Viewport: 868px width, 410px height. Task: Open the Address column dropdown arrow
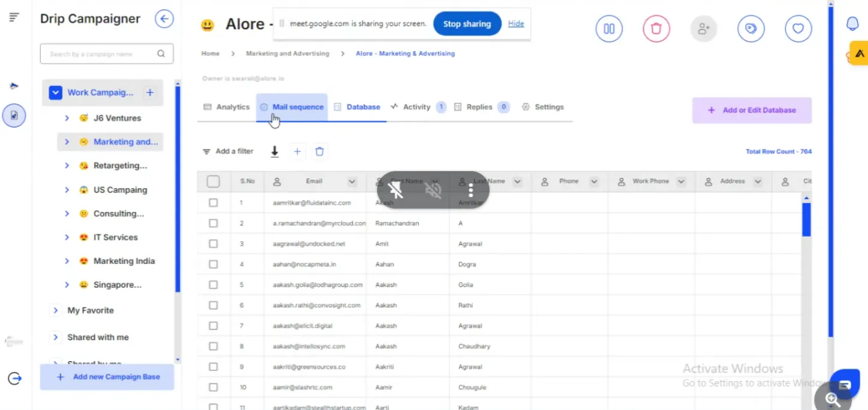point(757,182)
